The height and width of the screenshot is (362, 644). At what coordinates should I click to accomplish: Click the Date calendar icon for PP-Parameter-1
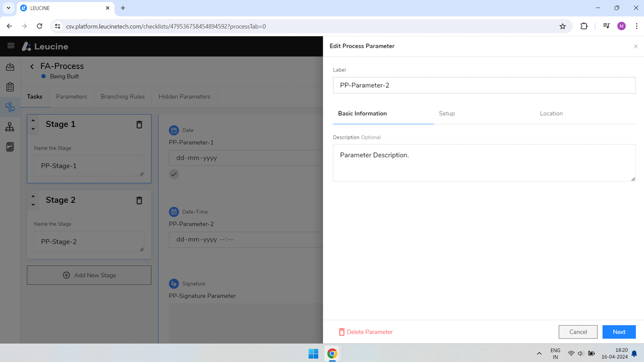point(174,130)
